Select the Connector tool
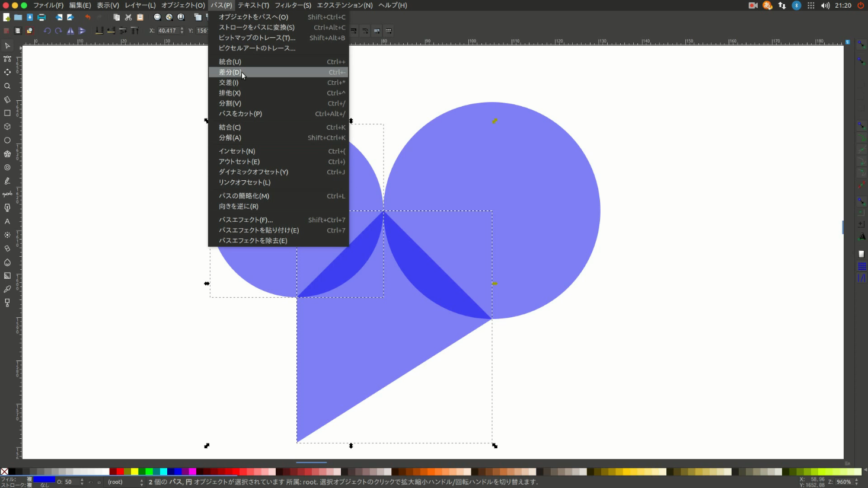Viewport: 868px width, 488px height. [7, 302]
